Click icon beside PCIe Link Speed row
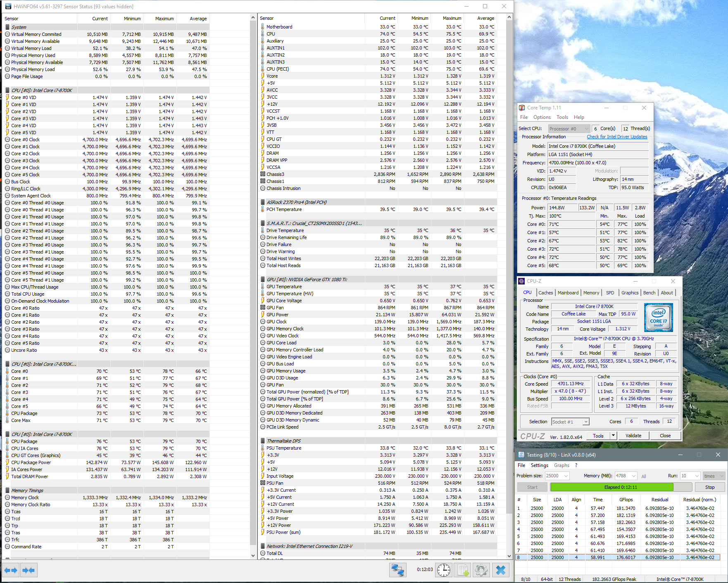This screenshot has width=728, height=583. pyautogui.click(x=263, y=427)
